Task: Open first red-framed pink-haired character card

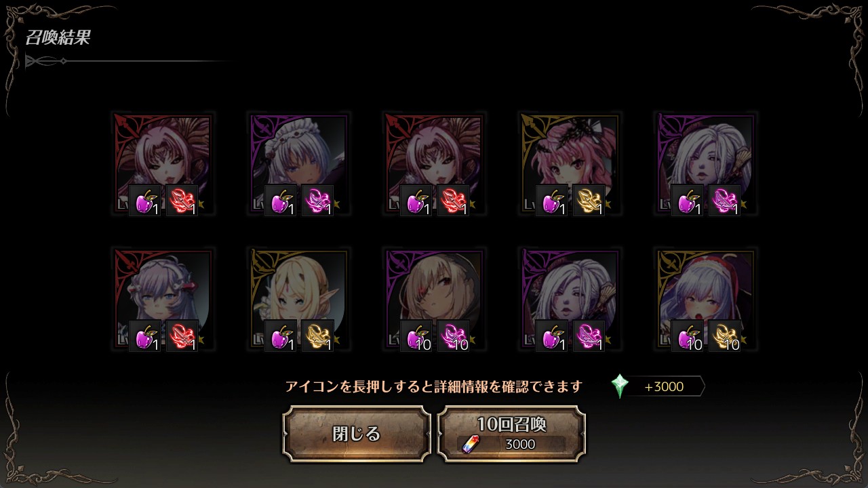Action: [163, 164]
